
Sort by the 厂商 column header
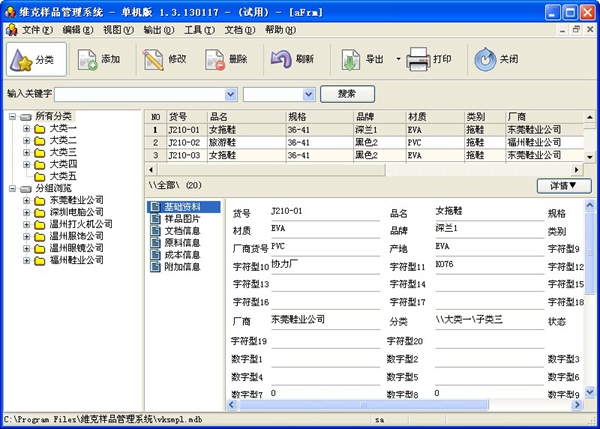click(x=544, y=117)
